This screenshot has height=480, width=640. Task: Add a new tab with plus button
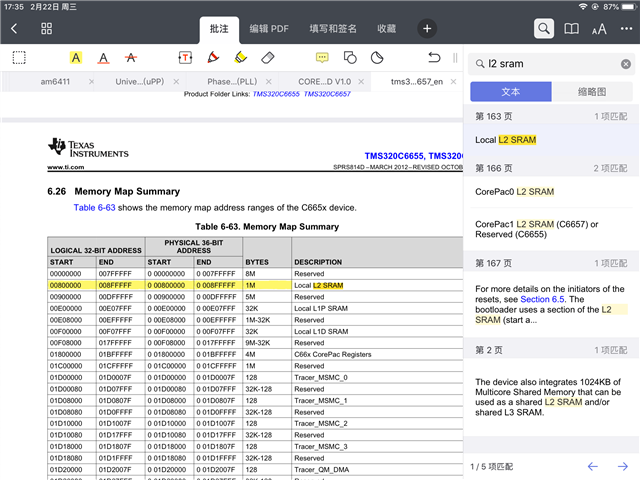click(427, 29)
